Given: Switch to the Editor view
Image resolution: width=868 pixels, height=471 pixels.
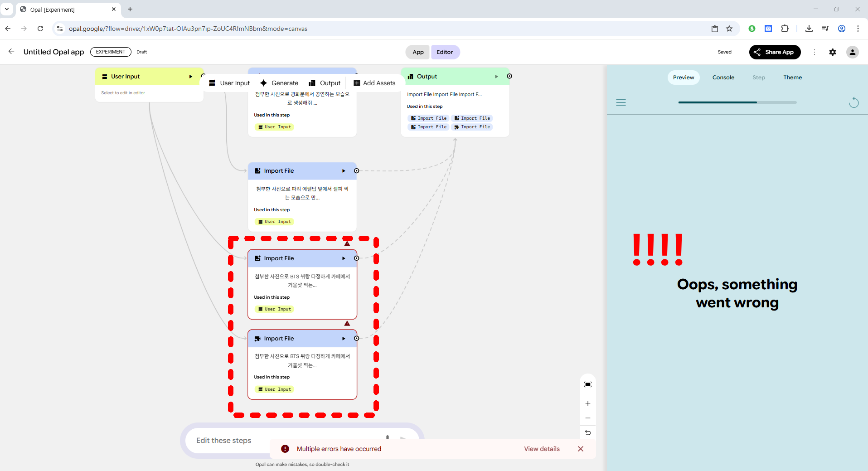Looking at the screenshot, I should [x=445, y=52].
